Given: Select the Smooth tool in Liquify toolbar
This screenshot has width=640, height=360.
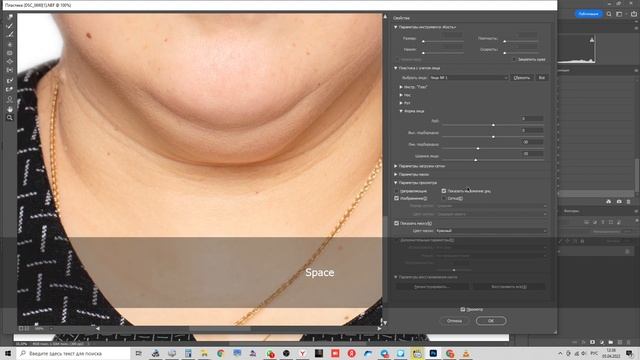Looking at the screenshot, I should 10,35.
